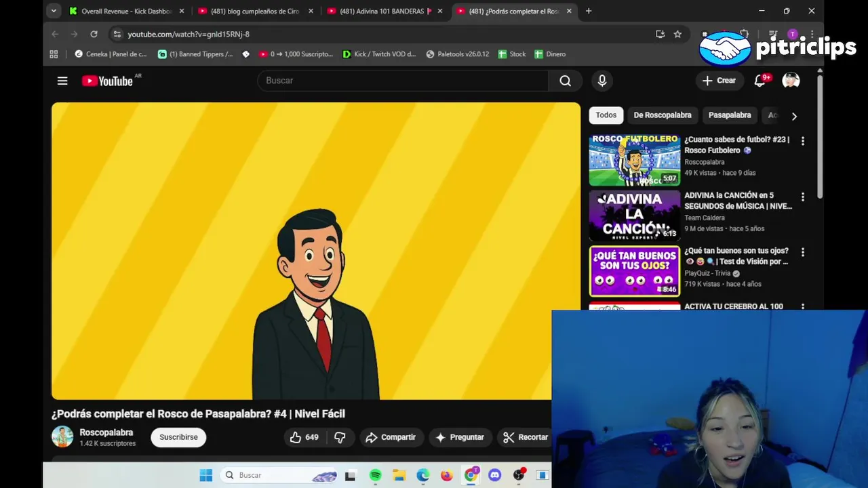Go back in Chrome

56,34
